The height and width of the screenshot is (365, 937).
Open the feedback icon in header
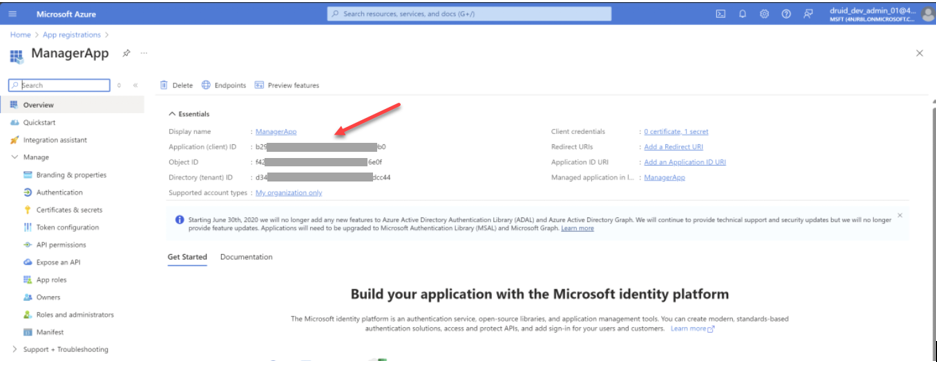[x=809, y=14]
